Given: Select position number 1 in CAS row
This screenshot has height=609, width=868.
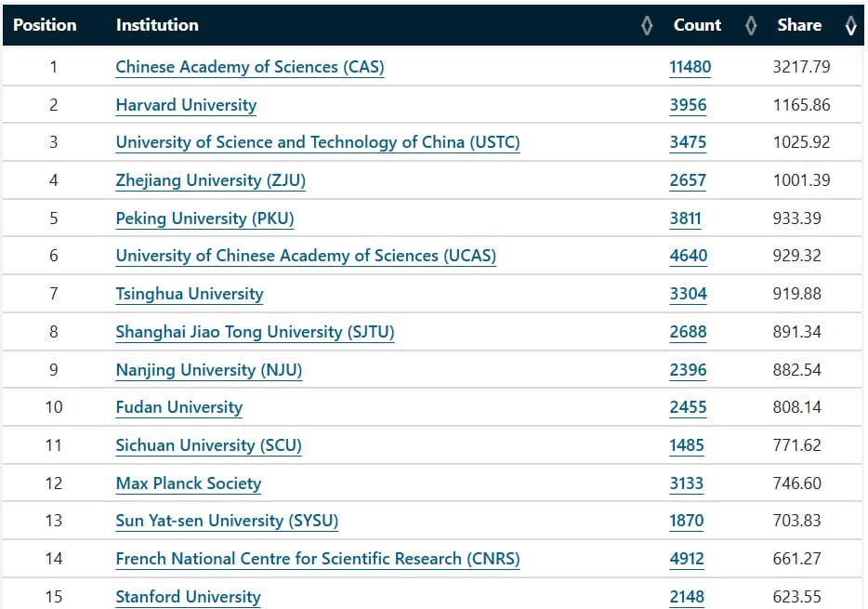Looking at the screenshot, I should point(54,67).
